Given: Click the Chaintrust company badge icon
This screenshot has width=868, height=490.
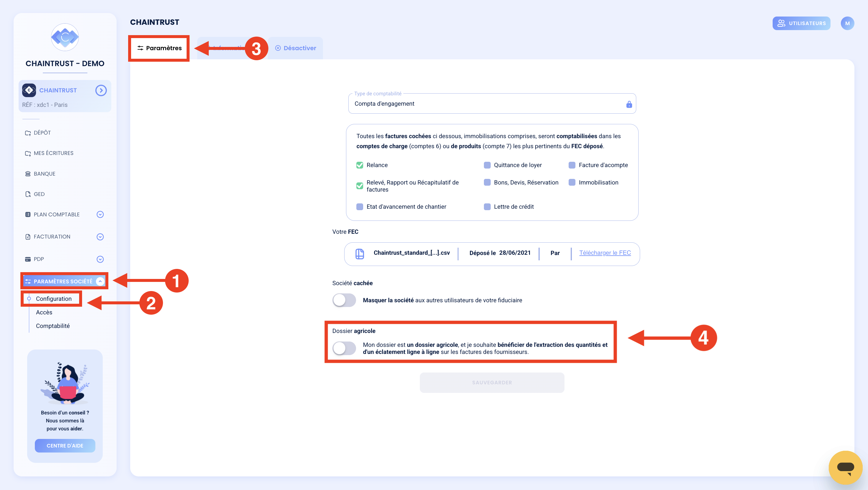Looking at the screenshot, I should [x=29, y=90].
